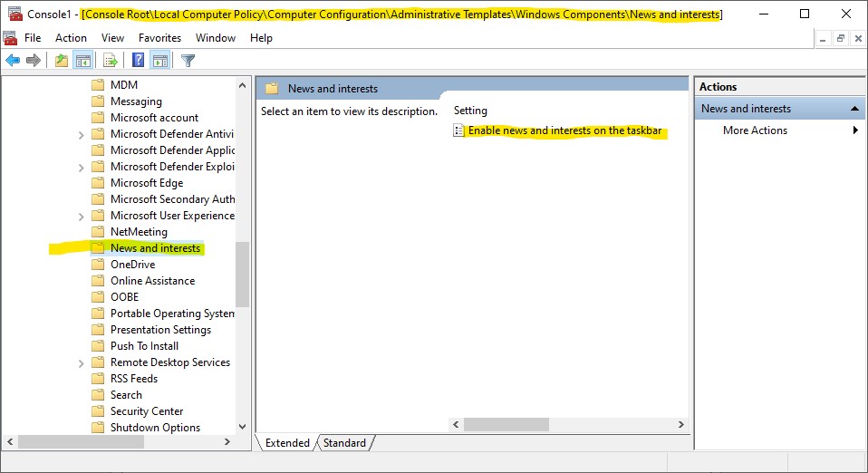Click settings list horizontal scrollbar left arrow
The image size is (868, 473).
(x=456, y=425)
